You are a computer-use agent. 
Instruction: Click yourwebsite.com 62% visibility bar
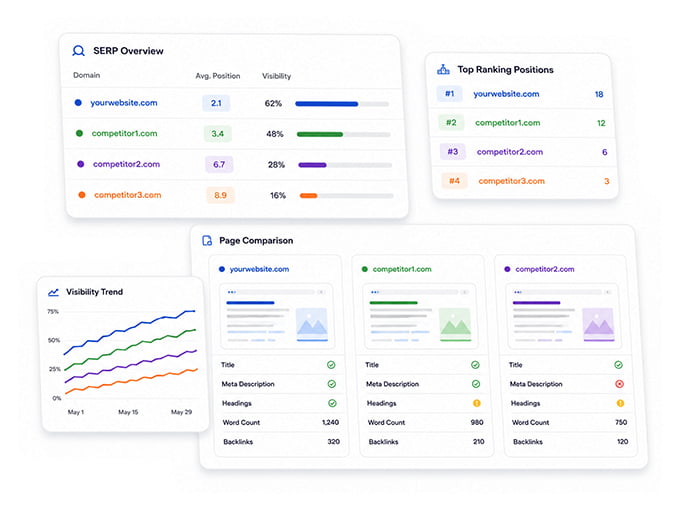pos(342,104)
